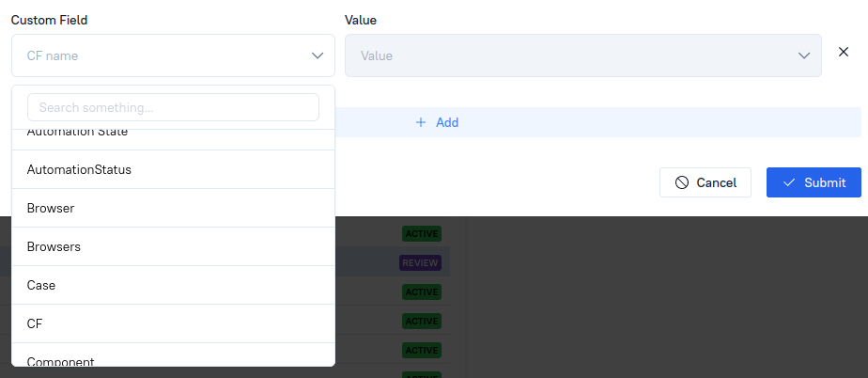868x378 pixels.
Task: Click the circle-slash icon on the Cancel button
Action: pyautogui.click(x=682, y=182)
